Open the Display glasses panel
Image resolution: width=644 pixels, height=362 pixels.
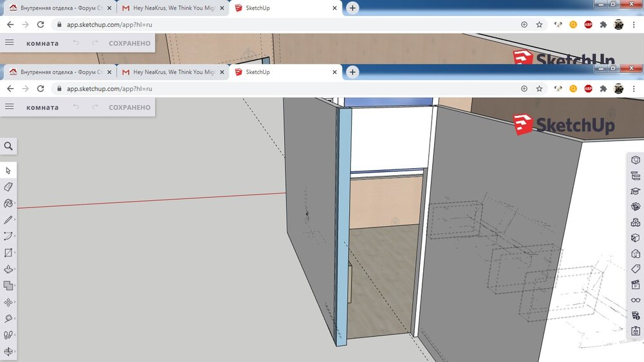coord(636,300)
